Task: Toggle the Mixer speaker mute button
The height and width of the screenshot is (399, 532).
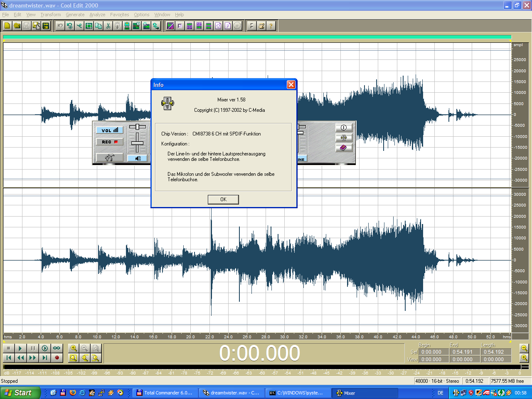Action: 138,158
